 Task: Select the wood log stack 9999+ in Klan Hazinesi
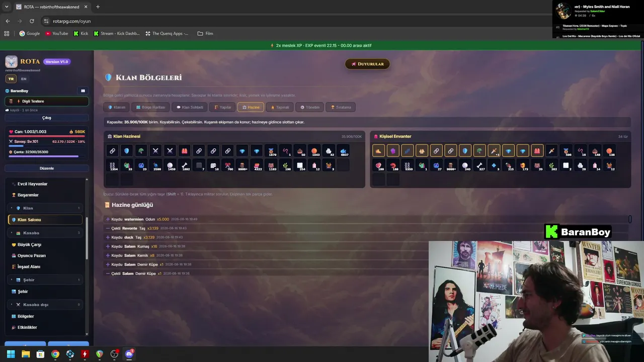pos(242,165)
